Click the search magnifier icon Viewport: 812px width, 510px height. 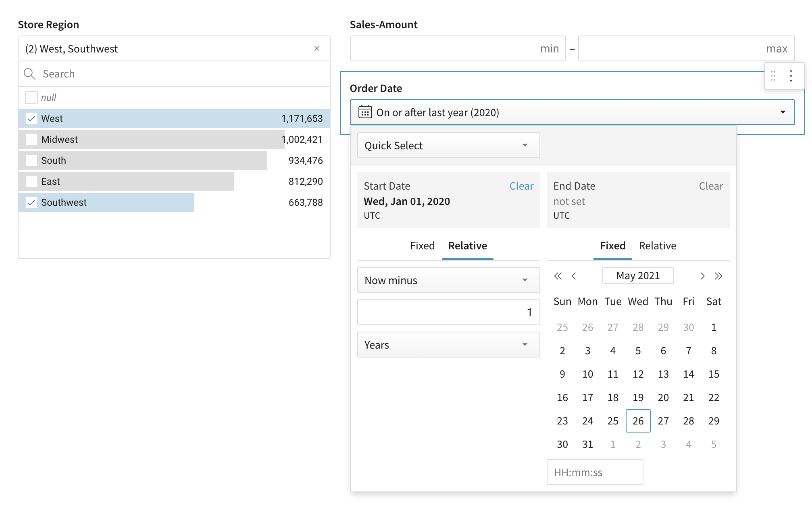coord(29,74)
